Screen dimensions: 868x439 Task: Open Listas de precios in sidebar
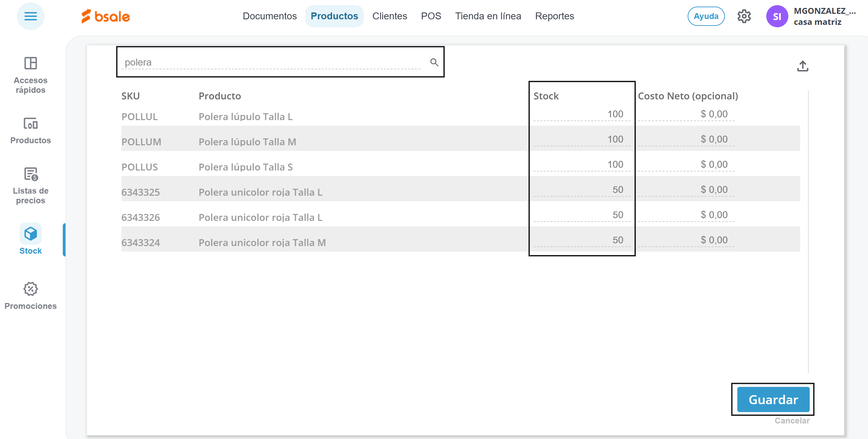tap(30, 185)
